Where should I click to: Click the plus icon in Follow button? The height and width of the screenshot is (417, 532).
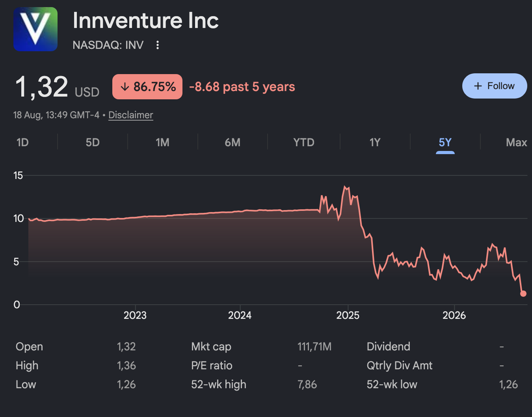(x=478, y=86)
